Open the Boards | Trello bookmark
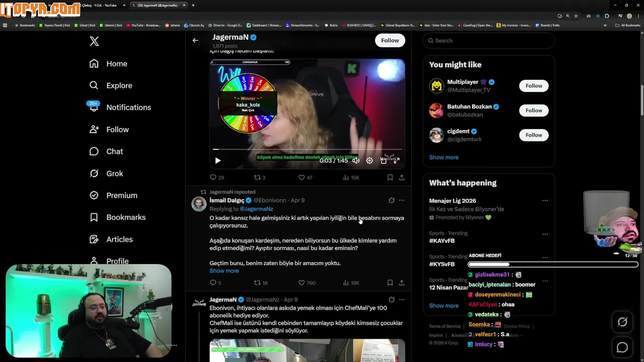This screenshot has height=362, width=644. (547, 25)
